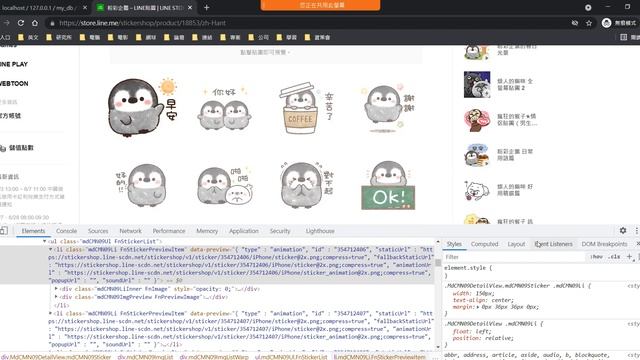The height and width of the screenshot is (360, 640).
Task: Toggle the .cls class editor button
Action: [614, 257]
